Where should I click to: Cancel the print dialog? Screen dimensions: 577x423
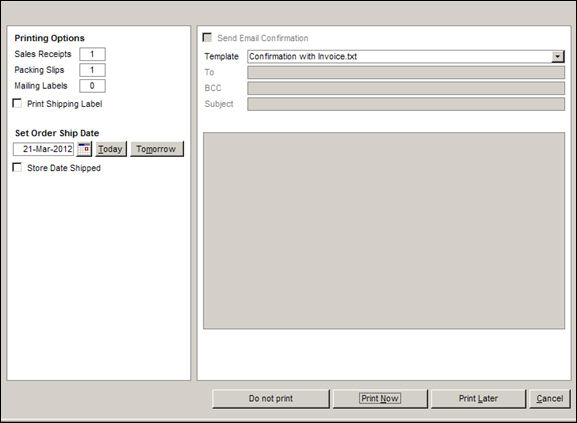tap(550, 399)
